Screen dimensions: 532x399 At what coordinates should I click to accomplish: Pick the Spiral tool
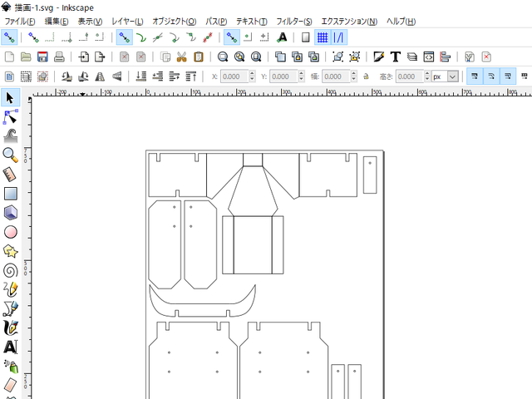[10, 270]
